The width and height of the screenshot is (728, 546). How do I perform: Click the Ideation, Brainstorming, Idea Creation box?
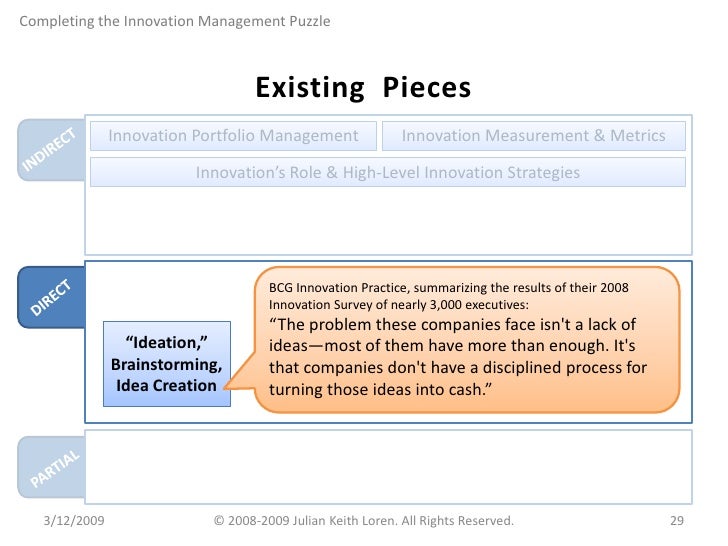[167, 364]
